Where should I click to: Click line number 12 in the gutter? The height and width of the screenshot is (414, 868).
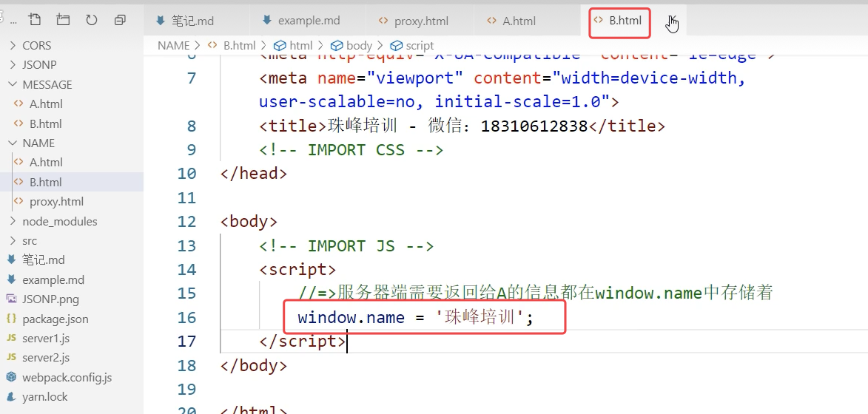pyautogui.click(x=186, y=222)
